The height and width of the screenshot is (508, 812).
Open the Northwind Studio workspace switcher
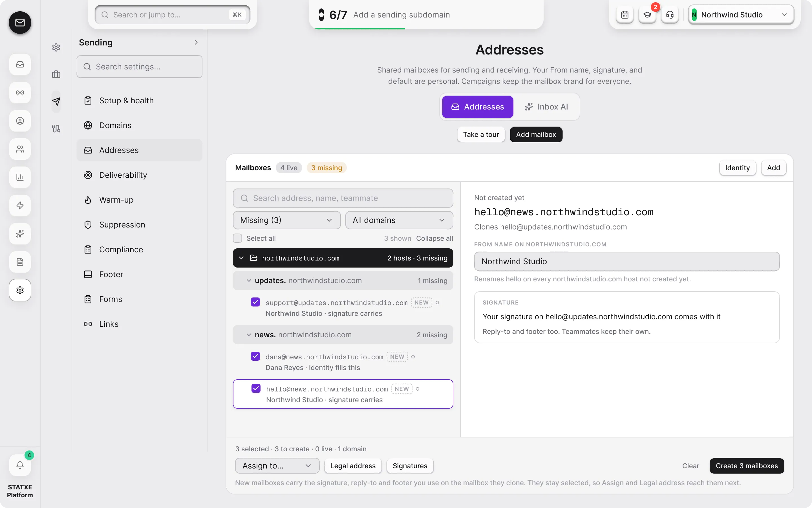click(x=741, y=15)
